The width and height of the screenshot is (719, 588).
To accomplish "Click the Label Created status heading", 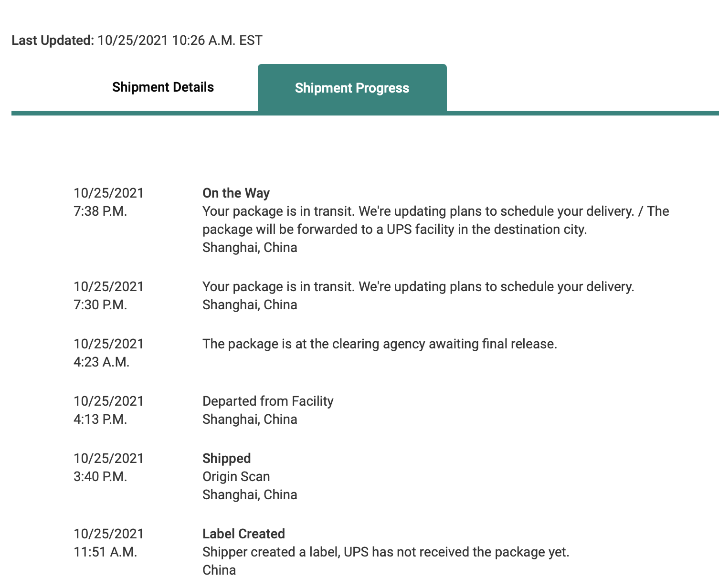I will [243, 534].
